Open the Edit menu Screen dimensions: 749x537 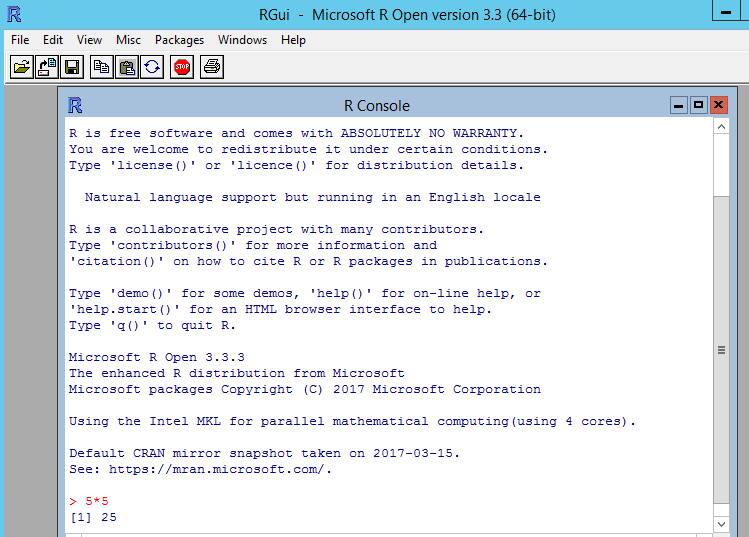click(53, 40)
